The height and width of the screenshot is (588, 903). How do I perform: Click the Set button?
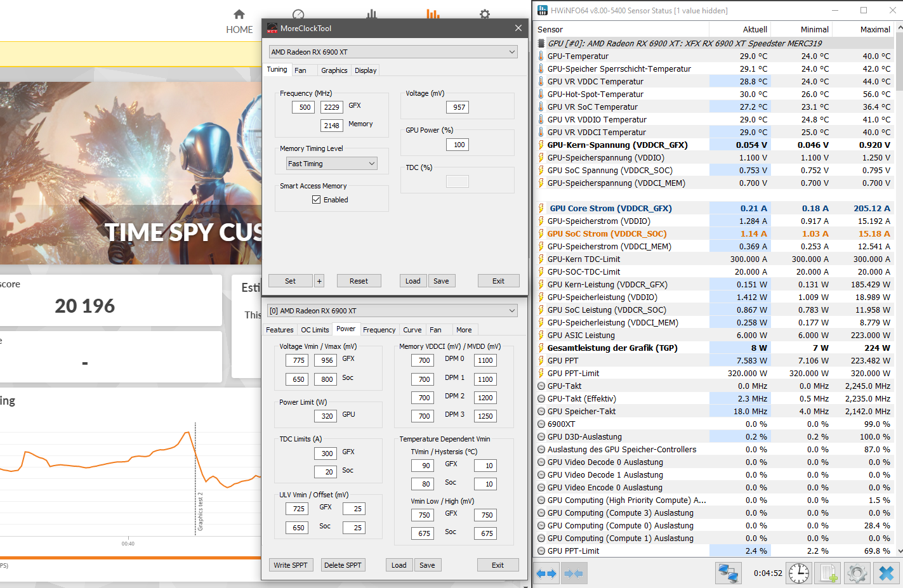tap(290, 281)
